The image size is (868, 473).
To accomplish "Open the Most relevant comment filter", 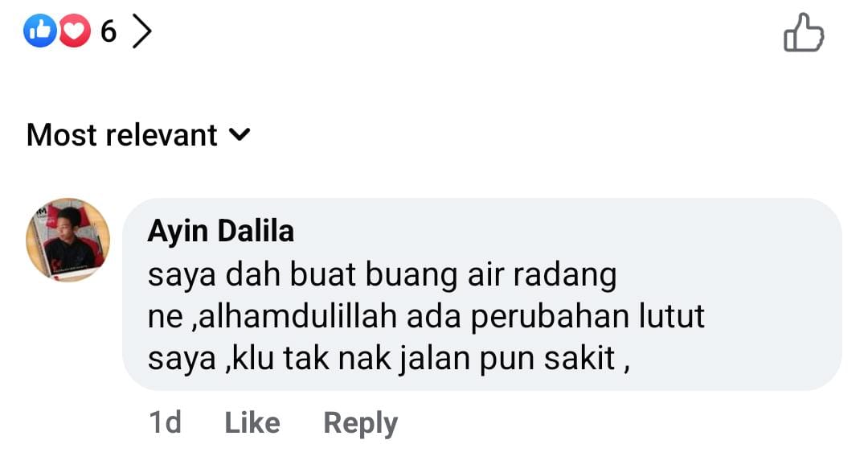I will [x=138, y=135].
